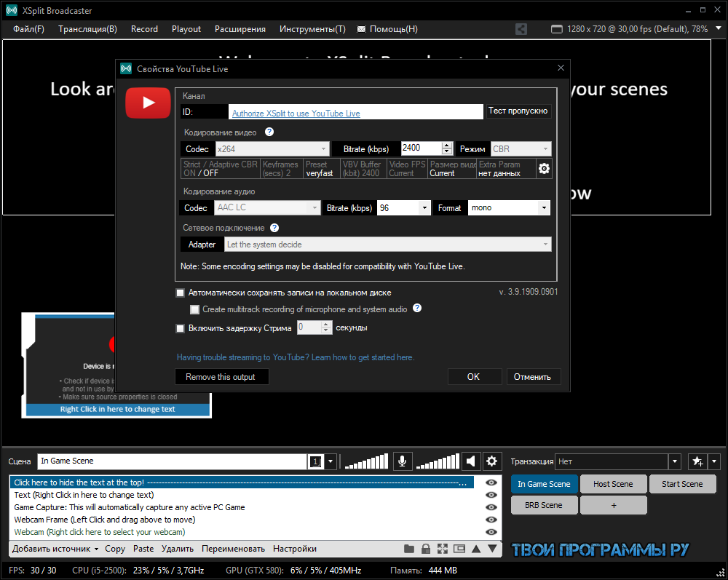Expand the dropdown beside the star icon
Image resolution: width=728 pixels, height=580 pixels.
tap(714, 461)
